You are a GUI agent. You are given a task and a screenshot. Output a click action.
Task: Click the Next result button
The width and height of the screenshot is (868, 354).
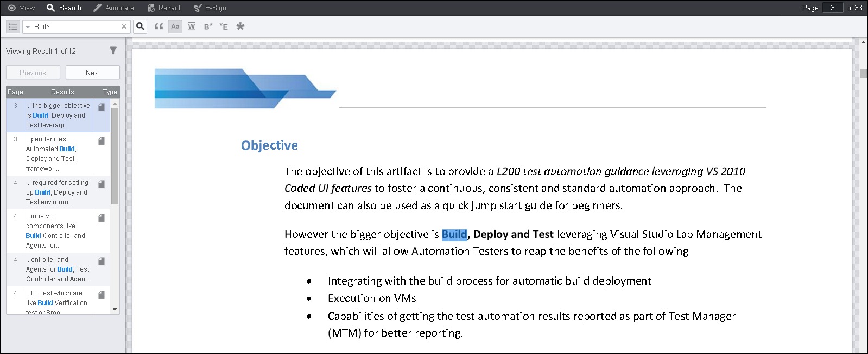(x=93, y=73)
